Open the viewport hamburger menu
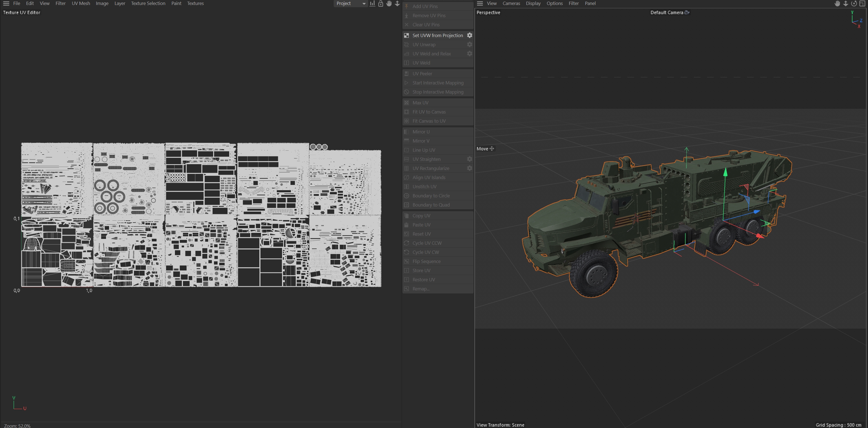This screenshot has height=428, width=868. (480, 3)
